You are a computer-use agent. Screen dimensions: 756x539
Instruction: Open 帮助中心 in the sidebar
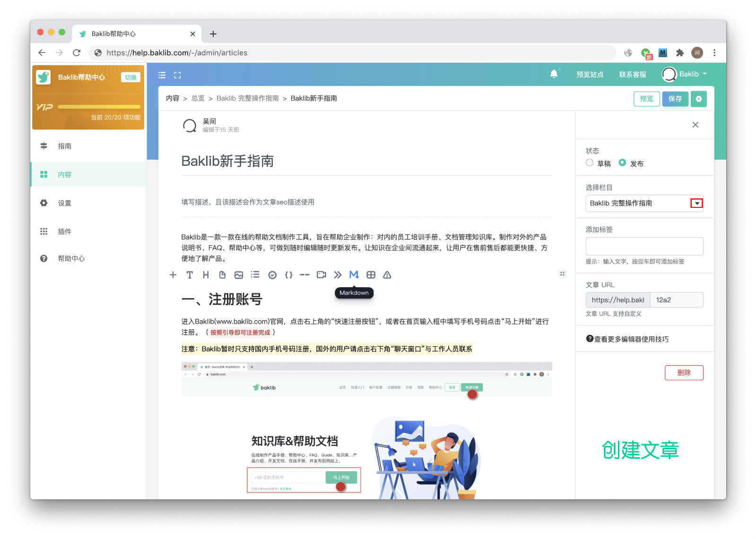point(88,258)
